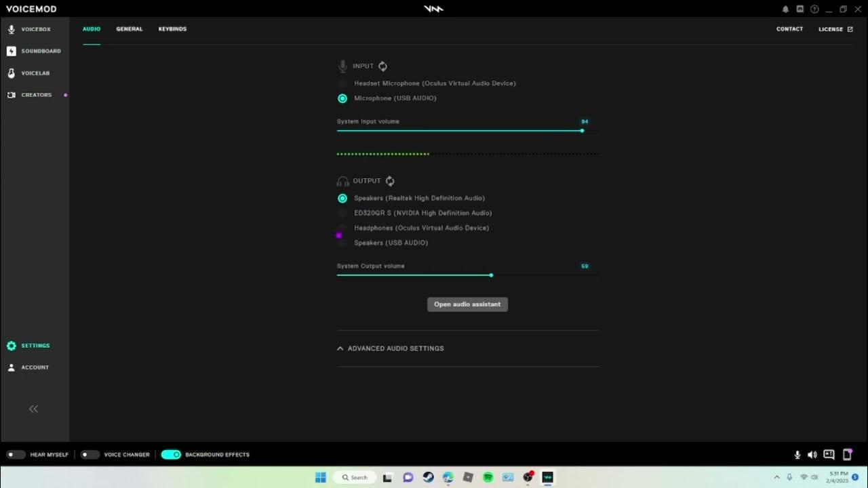Switch to the General tab
Screen dimensions: 868x488
pyautogui.click(x=130, y=29)
